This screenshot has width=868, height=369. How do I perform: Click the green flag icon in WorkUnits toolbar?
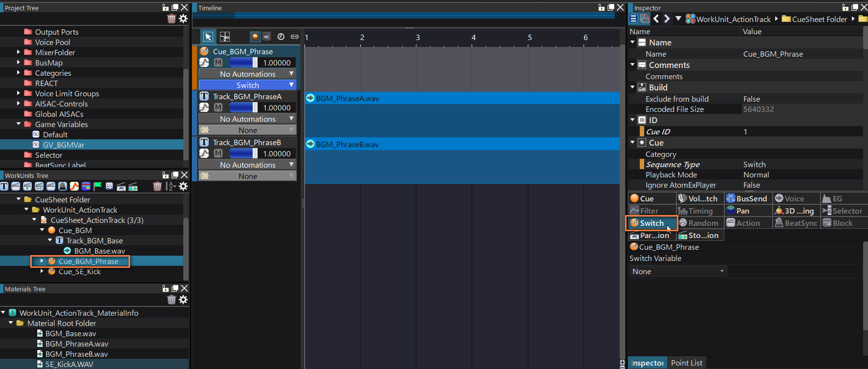pyautogui.click(x=98, y=186)
